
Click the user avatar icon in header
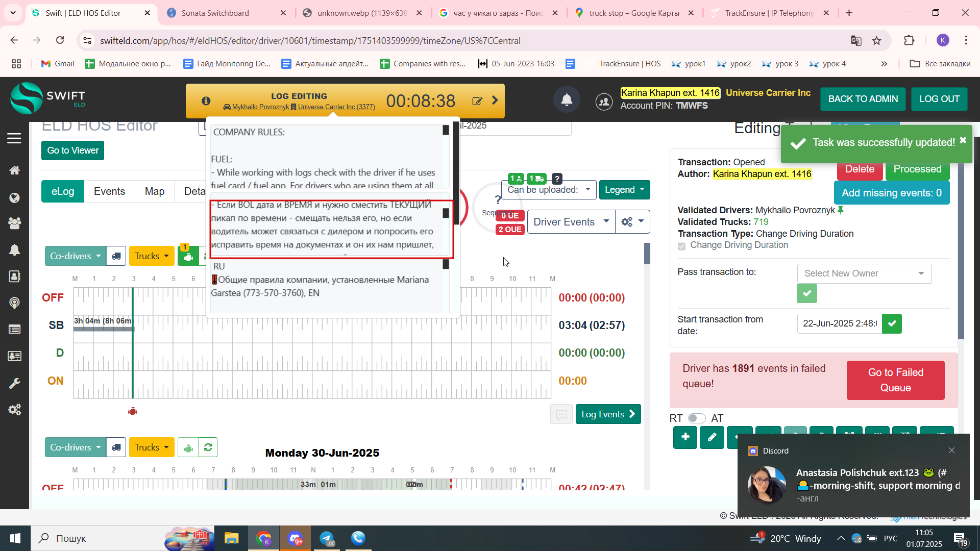coord(604,102)
